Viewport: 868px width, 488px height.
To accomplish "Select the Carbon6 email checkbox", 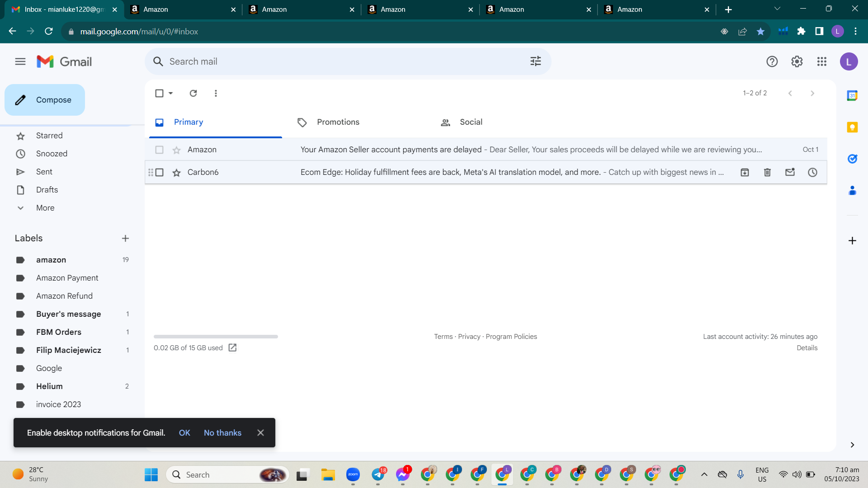I will [159, 172].
